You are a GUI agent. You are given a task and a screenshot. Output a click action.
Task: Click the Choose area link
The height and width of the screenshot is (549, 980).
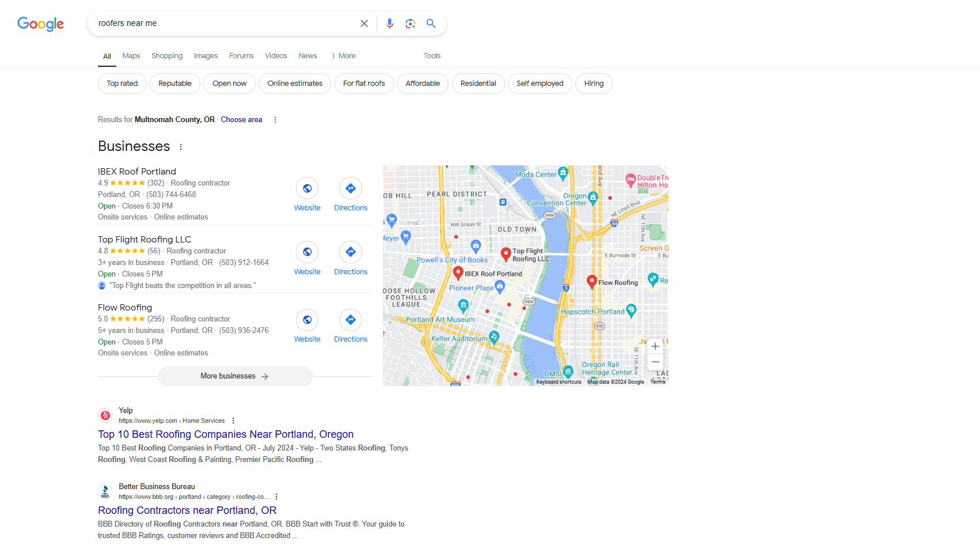coord(241,120)
